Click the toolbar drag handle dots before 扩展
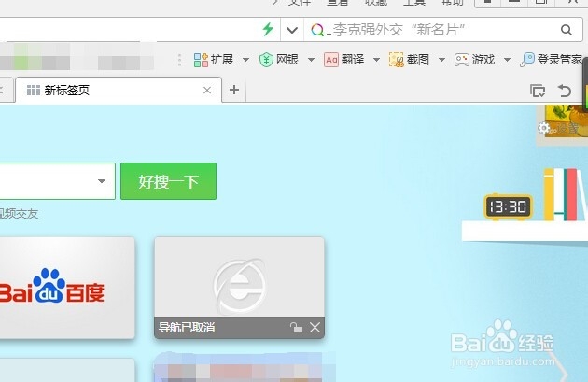588x382 pixels. [179, 60]
